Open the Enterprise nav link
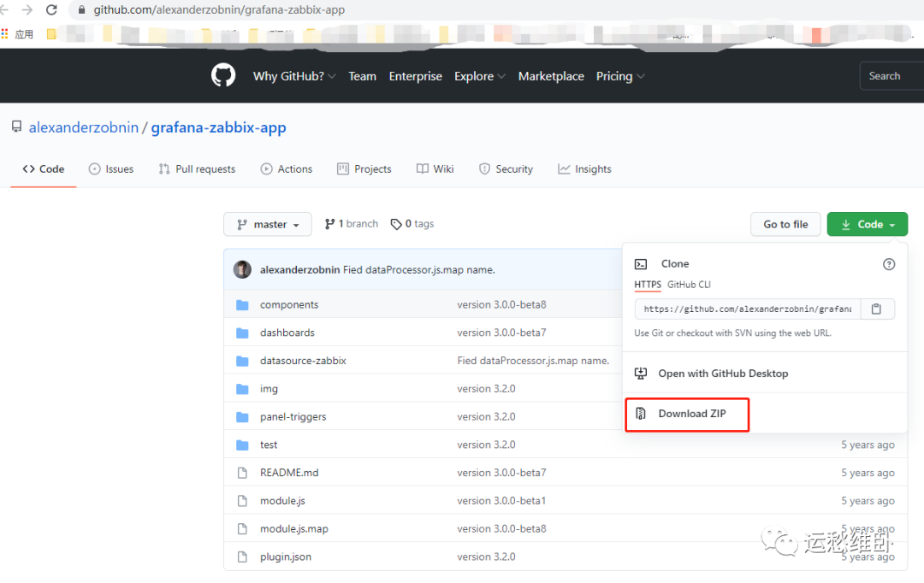 click(x=416, y=76)
